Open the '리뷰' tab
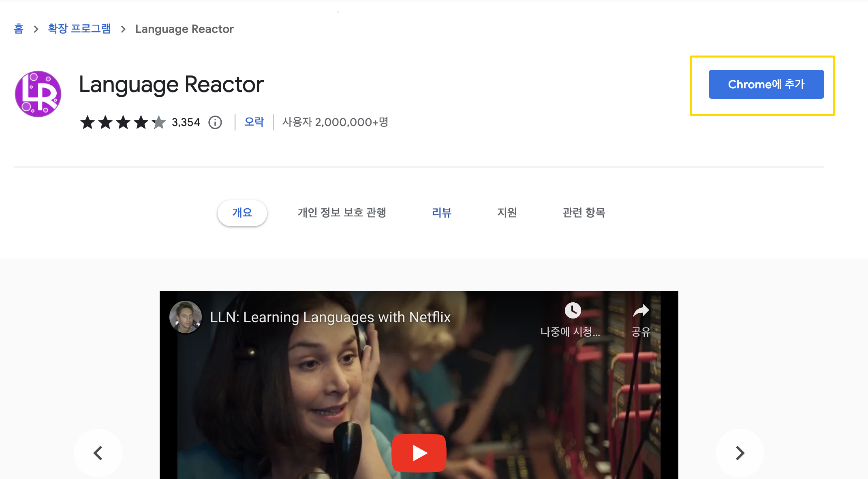This screenshot has width=868, height=479. (x=442, y=213)
